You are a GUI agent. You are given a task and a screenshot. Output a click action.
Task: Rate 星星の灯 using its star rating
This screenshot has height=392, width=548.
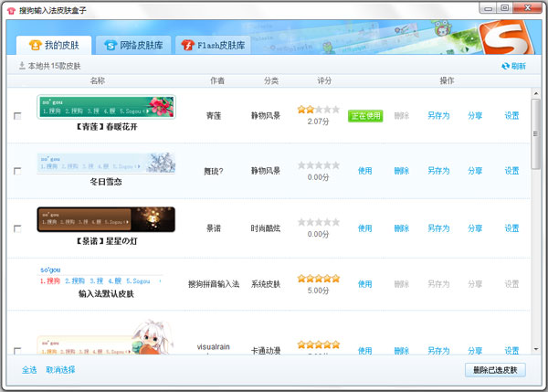coord(319,222)
